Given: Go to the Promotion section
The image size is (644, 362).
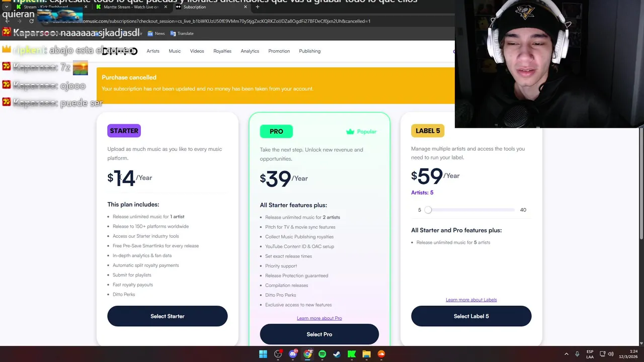Looking at the screenshot, I should pyautogui.click(x=279, y=51).
